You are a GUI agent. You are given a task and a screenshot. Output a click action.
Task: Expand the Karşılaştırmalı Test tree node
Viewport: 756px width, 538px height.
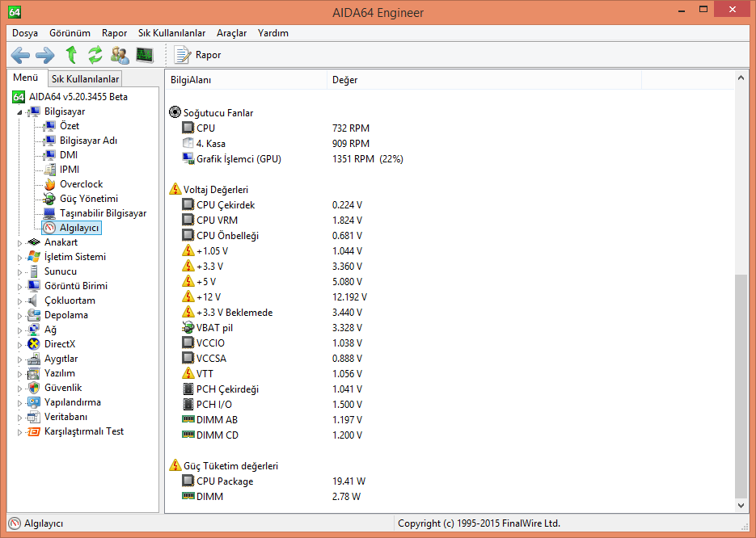click(19, 432)
